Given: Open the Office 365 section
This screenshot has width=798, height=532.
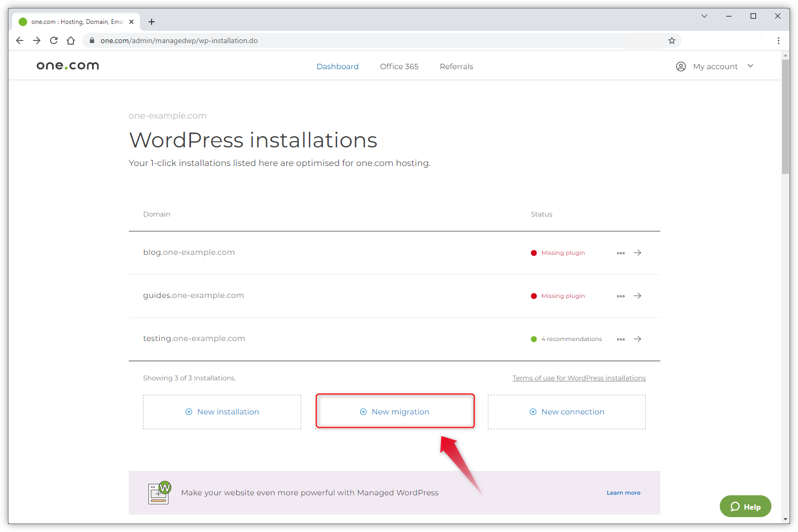Looking at the screenshot, I should click(399, 66).
